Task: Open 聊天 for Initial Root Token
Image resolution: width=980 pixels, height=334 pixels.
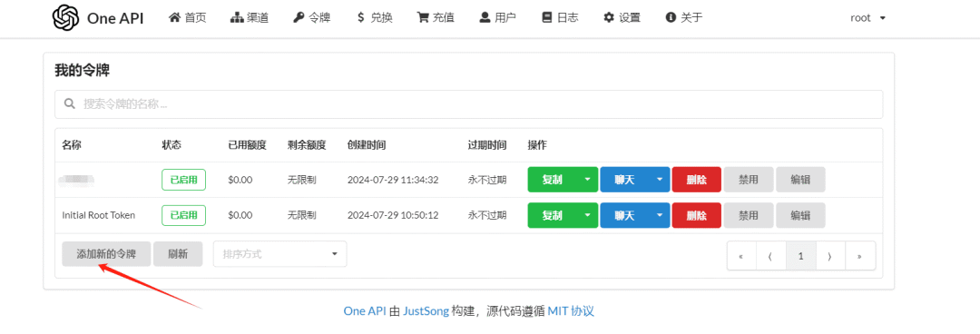Action: (x=624, y=215)
